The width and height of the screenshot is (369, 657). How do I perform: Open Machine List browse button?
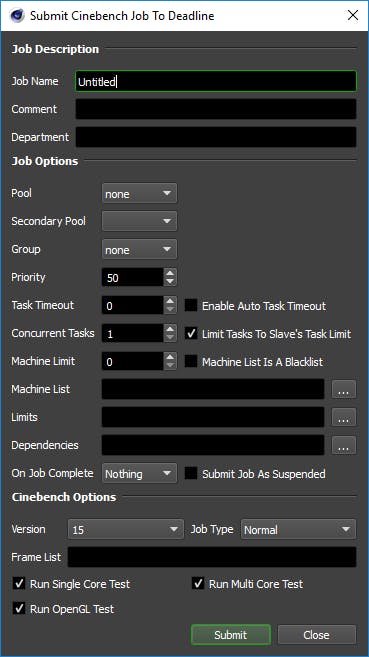(344, 389)
